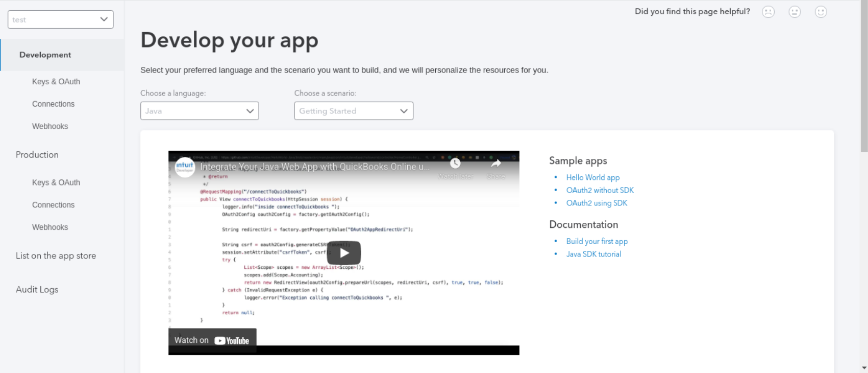The width and height of the screenshot is (868, 373).
Task: Click the Watch later clock icon
Action: 455,164
